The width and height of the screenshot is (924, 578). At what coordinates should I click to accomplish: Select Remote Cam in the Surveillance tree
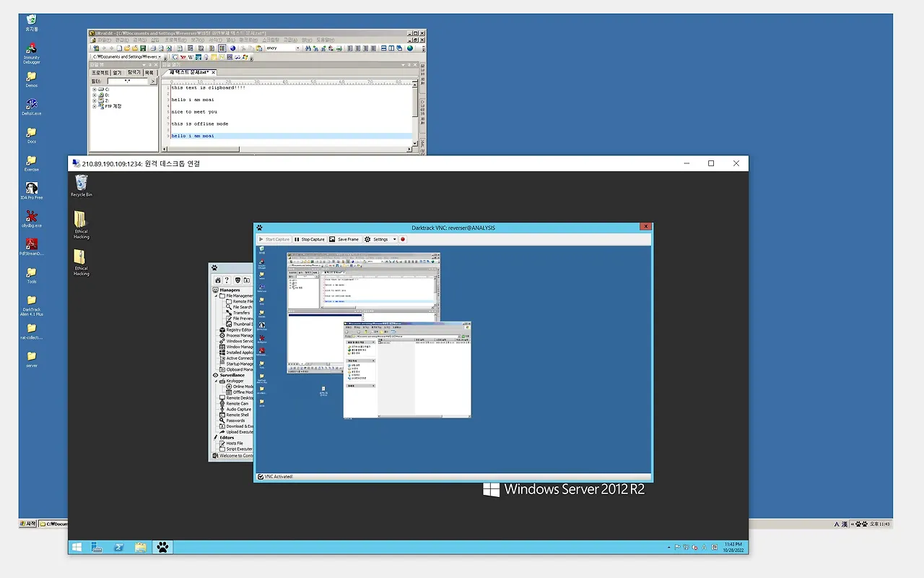234,403
